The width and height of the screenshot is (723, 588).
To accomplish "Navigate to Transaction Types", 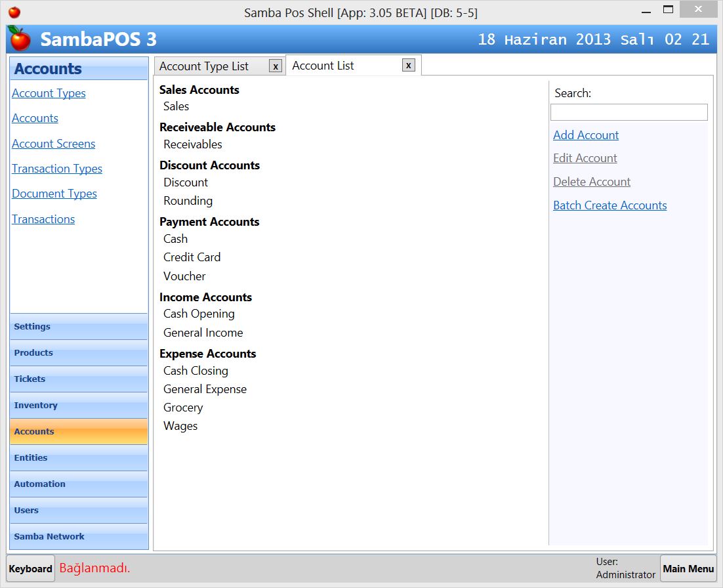I will point(56,169).
